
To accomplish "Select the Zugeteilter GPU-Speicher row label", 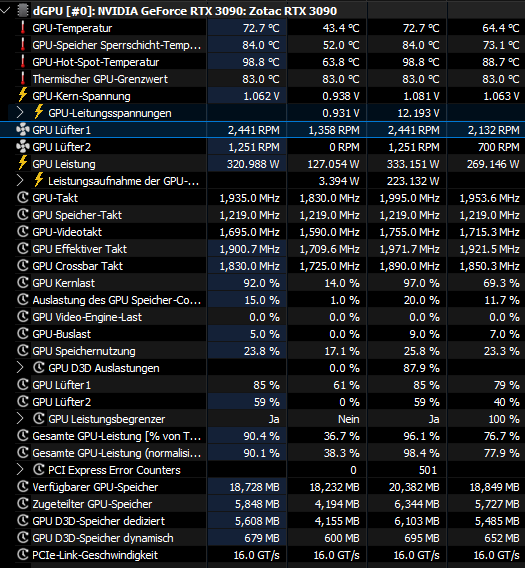I will 92,504.
